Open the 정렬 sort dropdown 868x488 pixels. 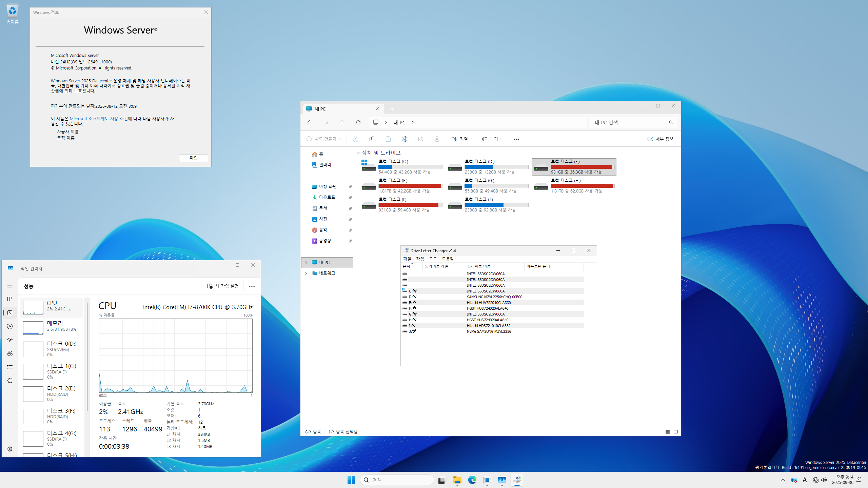462,139
